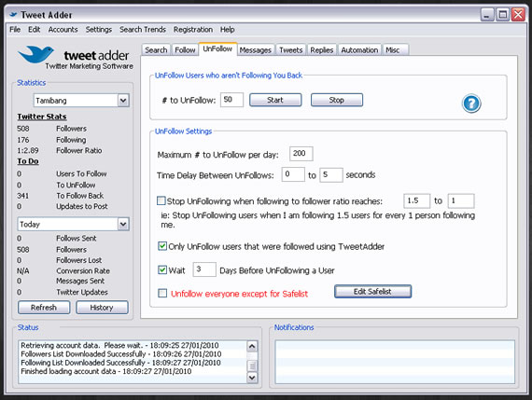Click the Maximum # to UnFollow per day field
The image size is (532, 400).
[x=301, y=154]
